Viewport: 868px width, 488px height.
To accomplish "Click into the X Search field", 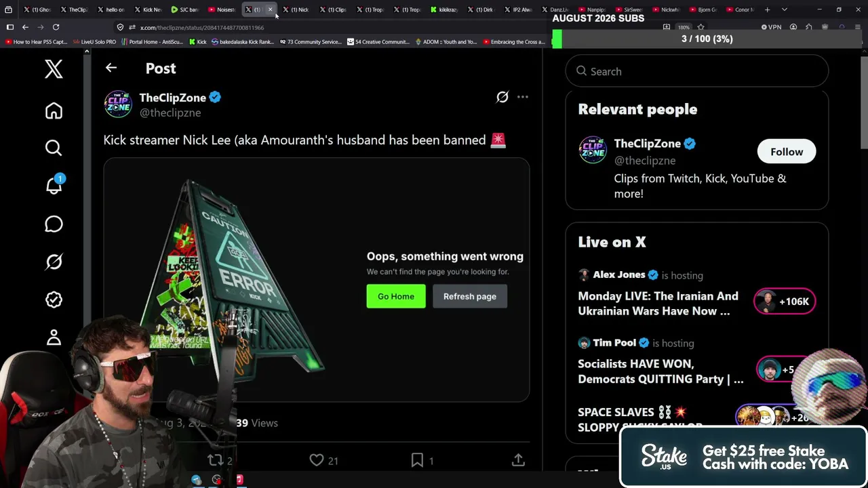I will (697, 71).
